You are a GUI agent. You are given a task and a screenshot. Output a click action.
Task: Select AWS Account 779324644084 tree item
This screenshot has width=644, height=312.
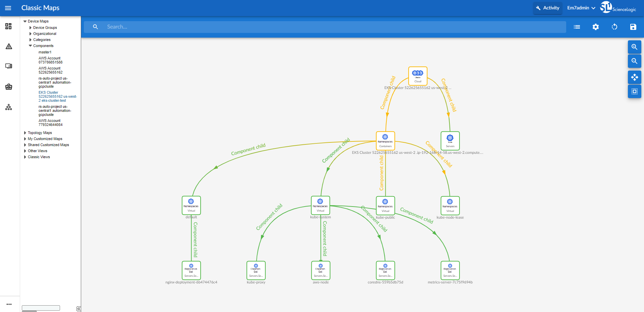[50, 123]
